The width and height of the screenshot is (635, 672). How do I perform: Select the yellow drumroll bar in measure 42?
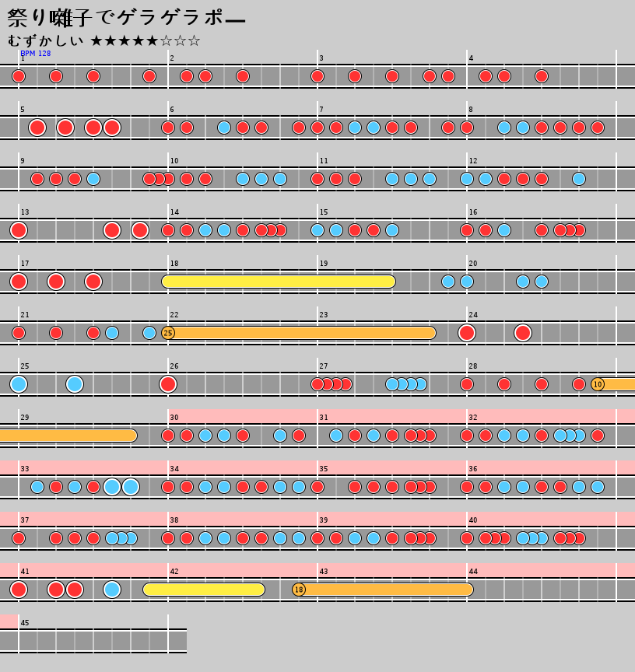(x=204, y=590)
